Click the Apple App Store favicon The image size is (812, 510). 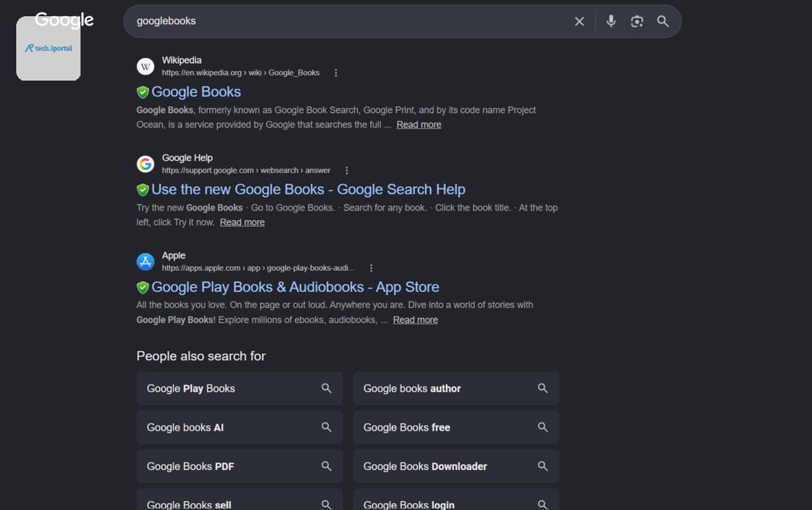point(145,261)
